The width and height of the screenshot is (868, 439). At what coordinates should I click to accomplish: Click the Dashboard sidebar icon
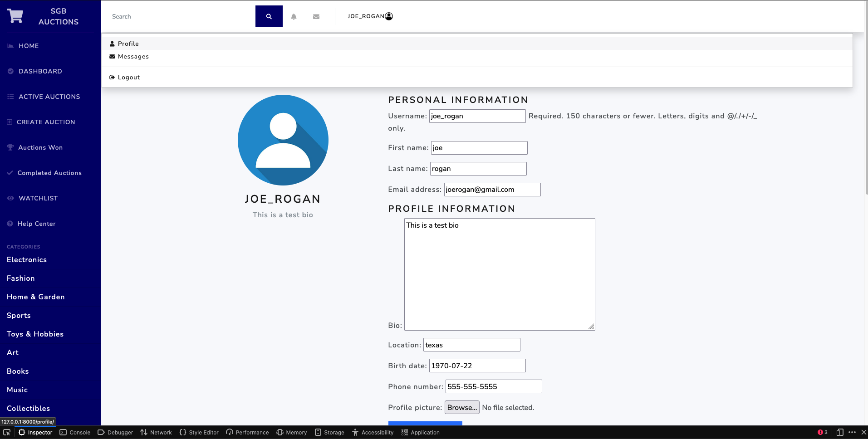(x=10, y=71)
